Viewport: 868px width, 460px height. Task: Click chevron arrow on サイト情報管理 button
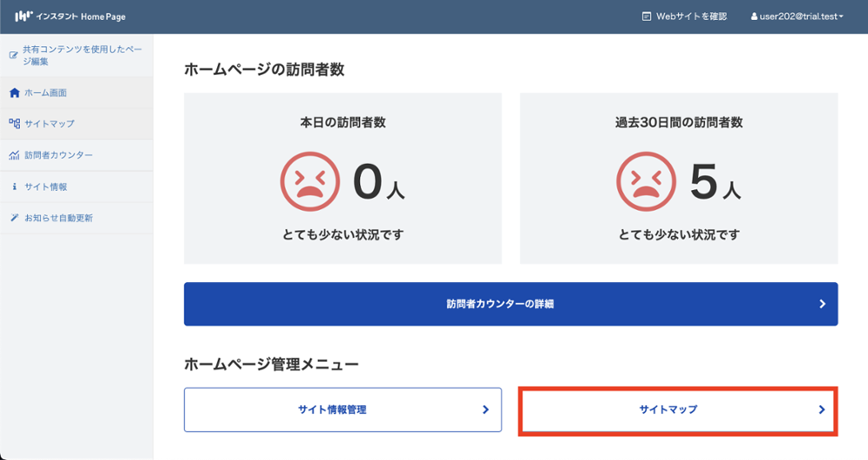point(485,410)
